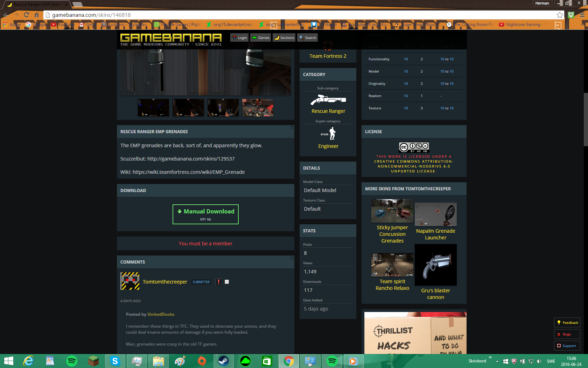The image size is (588, 368).
Task: Open Windows Store from the taskbar
Action: coord(267,361)
